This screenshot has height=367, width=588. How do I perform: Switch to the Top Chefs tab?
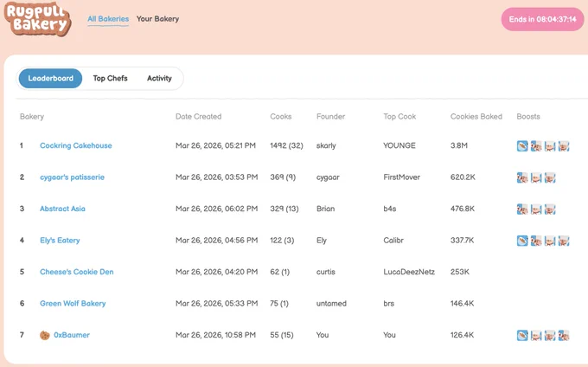click(111, 78)
